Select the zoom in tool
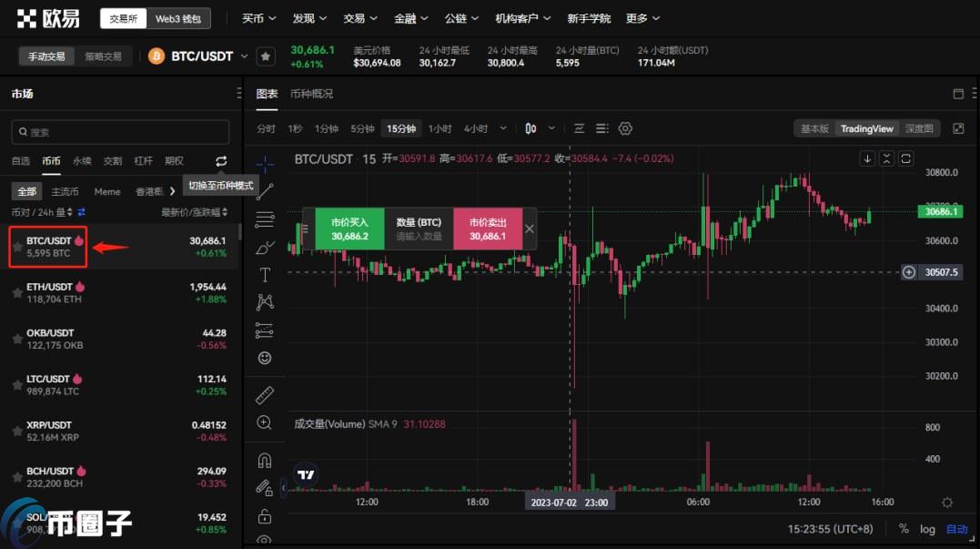 click(x=265, y=422)
